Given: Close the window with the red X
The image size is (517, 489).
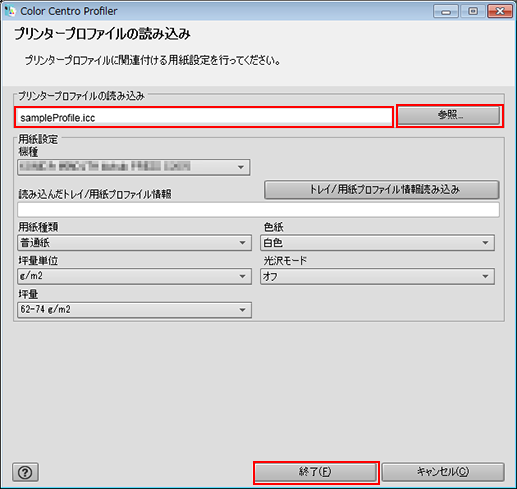Looking at the screenshot, I should (500, 11).
